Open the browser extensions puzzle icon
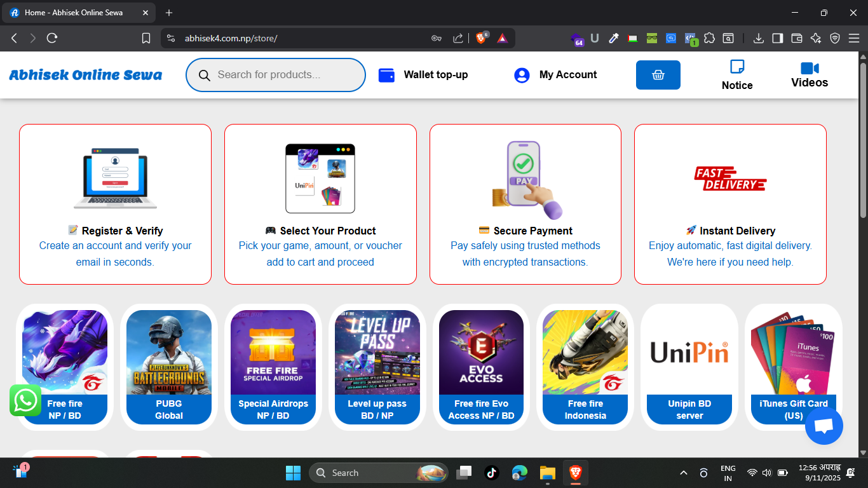 [709, 38]
